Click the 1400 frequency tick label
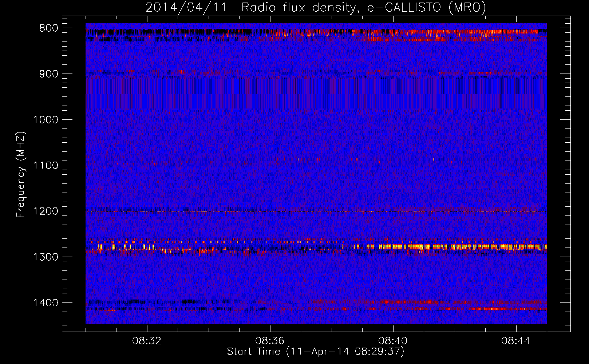The width and height of the screenshot is (589, 364). click(46, 303)
